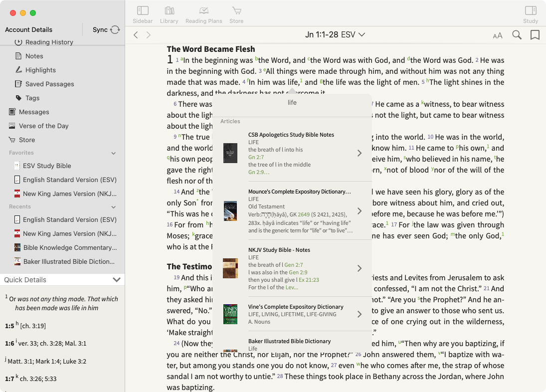Open New King James Version in Favorites
This screenshot has width=546, height=392.
(x=70, y=194)
